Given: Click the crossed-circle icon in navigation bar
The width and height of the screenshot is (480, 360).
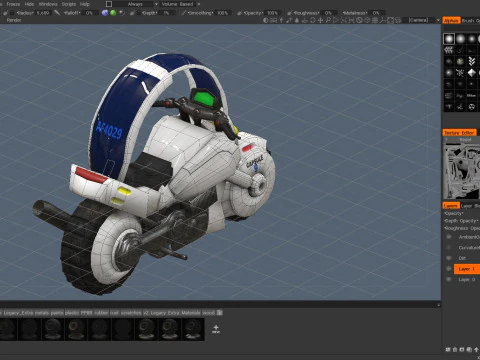Looking at the screenshot, I should pyautogui.click(x=359, y=20).
